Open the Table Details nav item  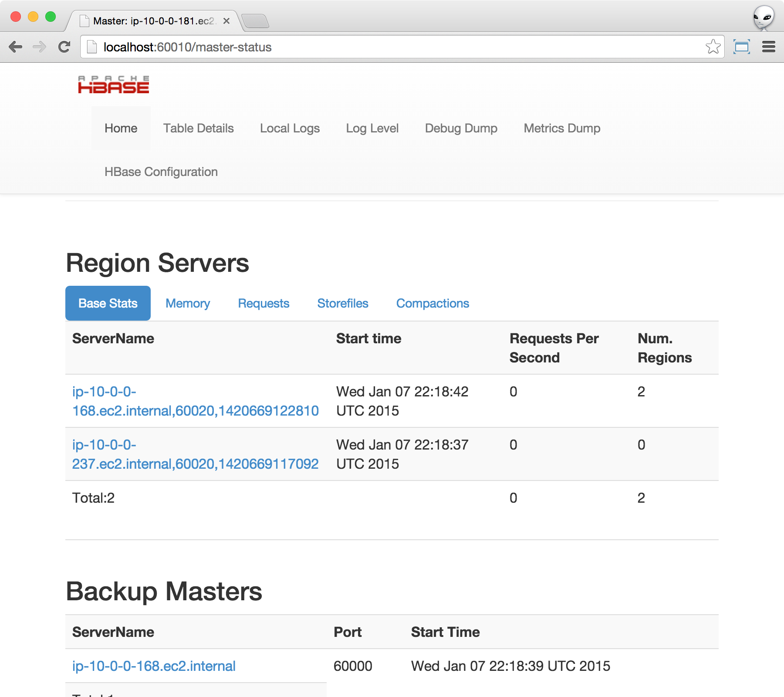tap(198, 128)
